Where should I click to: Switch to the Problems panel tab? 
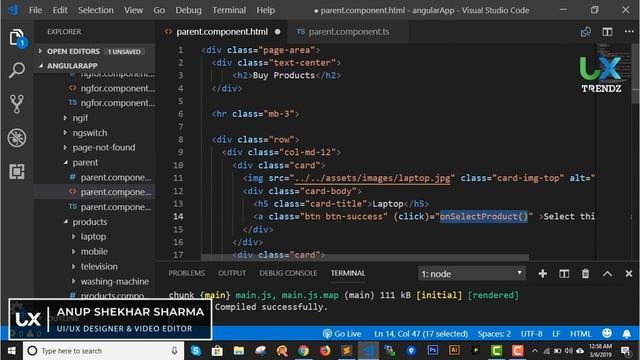(187, 273)
